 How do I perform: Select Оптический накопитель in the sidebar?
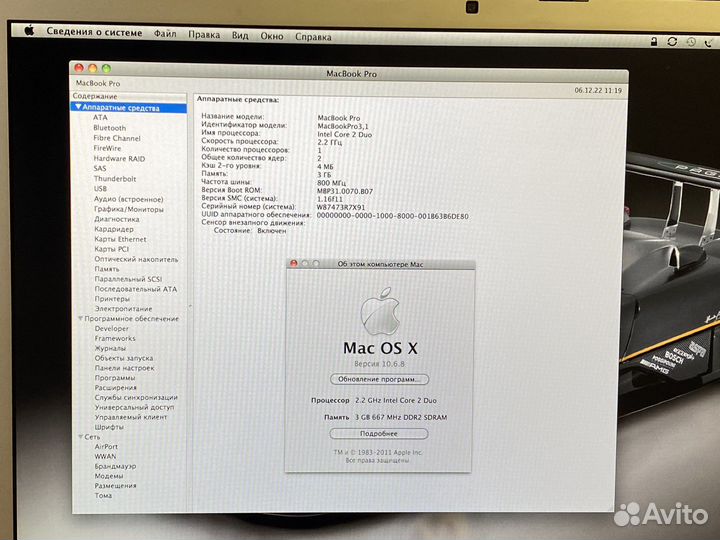[x=136, y=259]
